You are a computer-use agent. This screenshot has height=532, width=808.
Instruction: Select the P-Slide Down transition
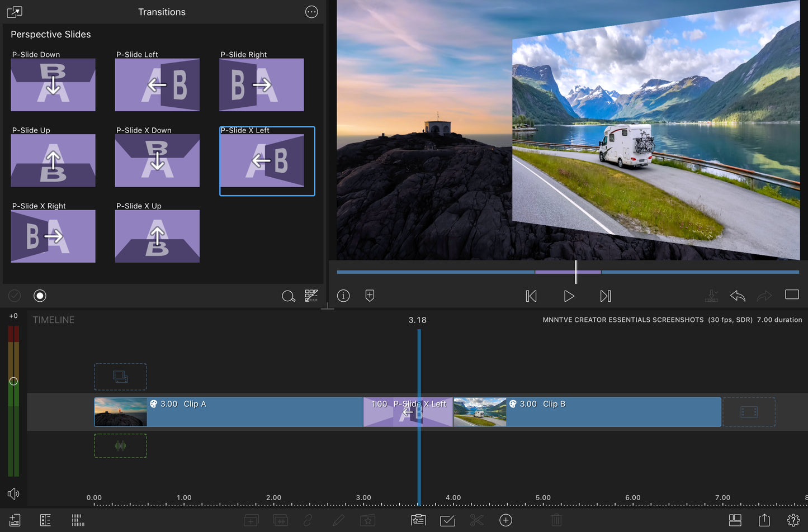point(53,85)
